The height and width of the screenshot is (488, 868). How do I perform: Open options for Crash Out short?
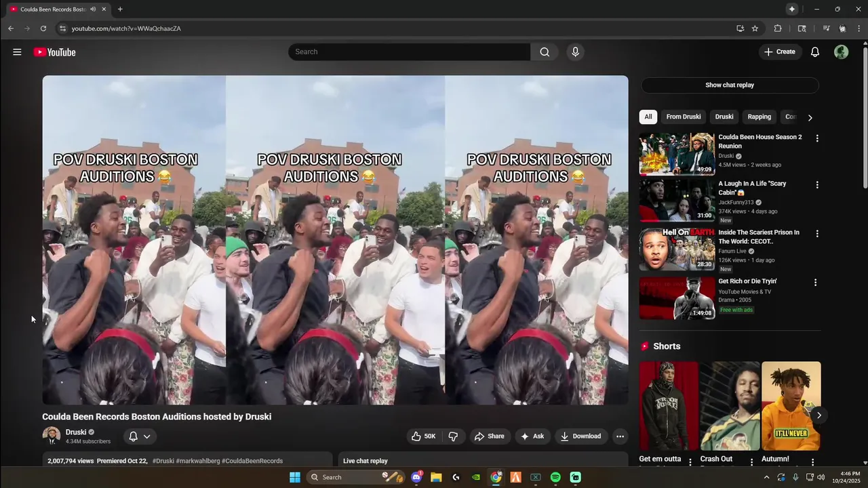pos(751,462)
